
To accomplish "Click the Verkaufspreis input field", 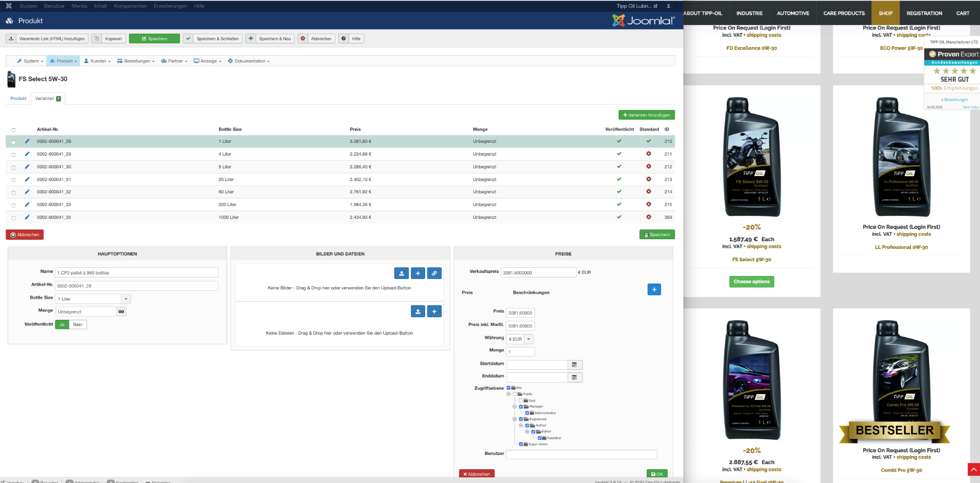I will pyautogui.click(x=538, y=272).
